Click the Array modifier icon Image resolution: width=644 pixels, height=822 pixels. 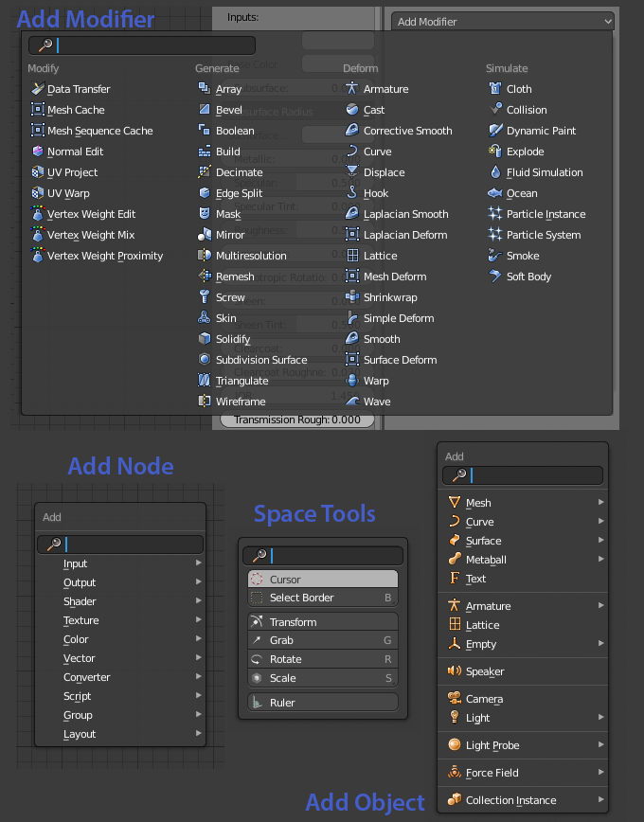point(204,88)
